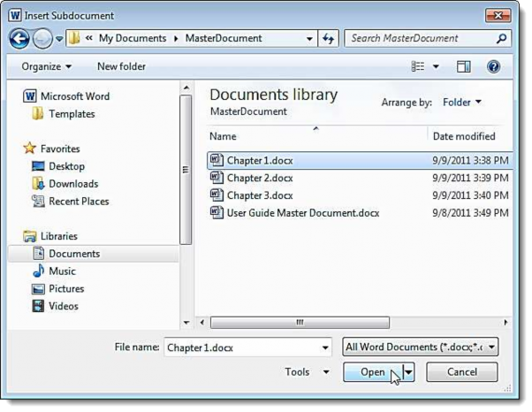Open the Pictures library

66,289
